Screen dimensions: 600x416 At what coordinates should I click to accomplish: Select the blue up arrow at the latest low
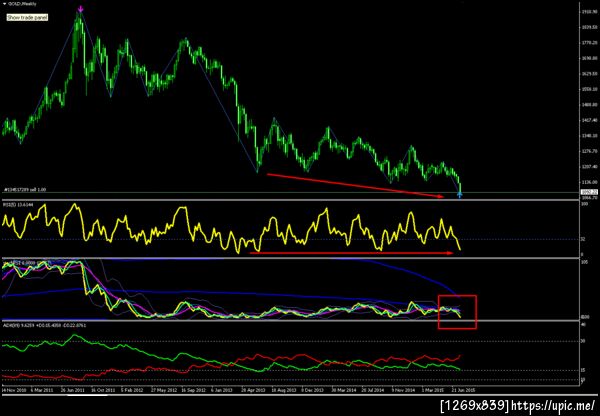pyautogui.click(x=460, y=195)
